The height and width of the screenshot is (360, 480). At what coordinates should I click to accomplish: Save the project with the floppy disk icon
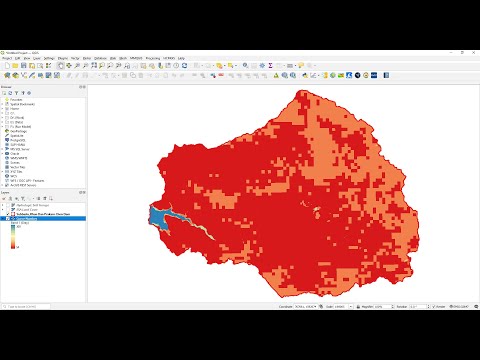point(23,66)
